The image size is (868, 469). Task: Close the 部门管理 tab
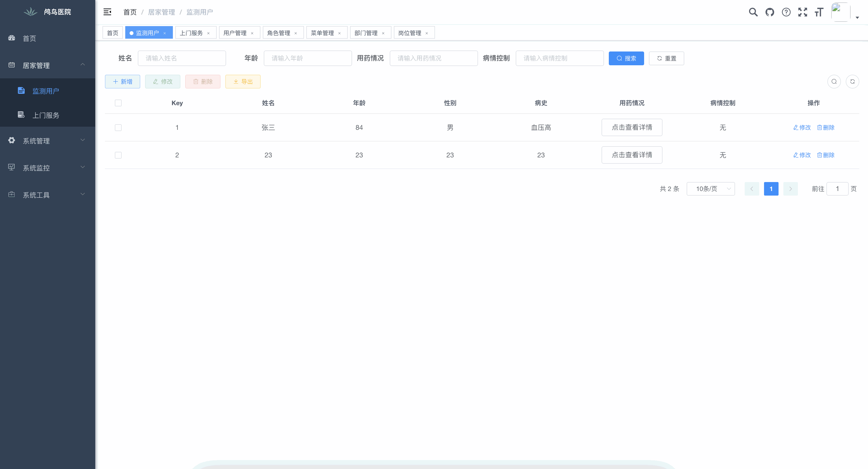(x=383, y=33)
